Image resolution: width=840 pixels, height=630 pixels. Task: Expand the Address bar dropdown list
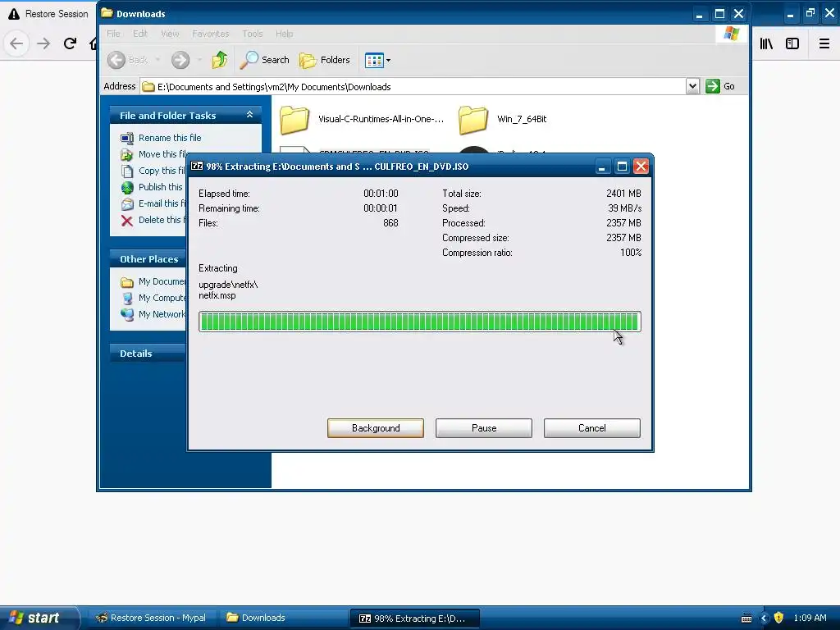pos(692,86)
